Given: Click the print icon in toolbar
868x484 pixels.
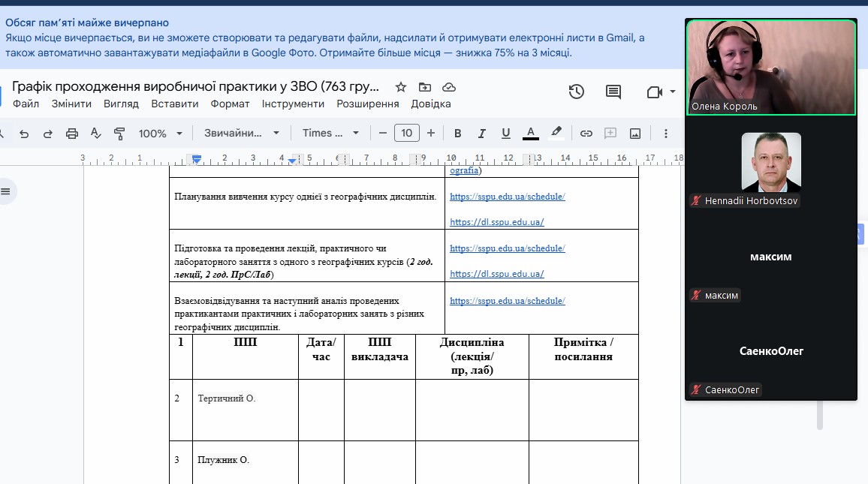Looking at the screenshot, I should click(x=72, y=134).
